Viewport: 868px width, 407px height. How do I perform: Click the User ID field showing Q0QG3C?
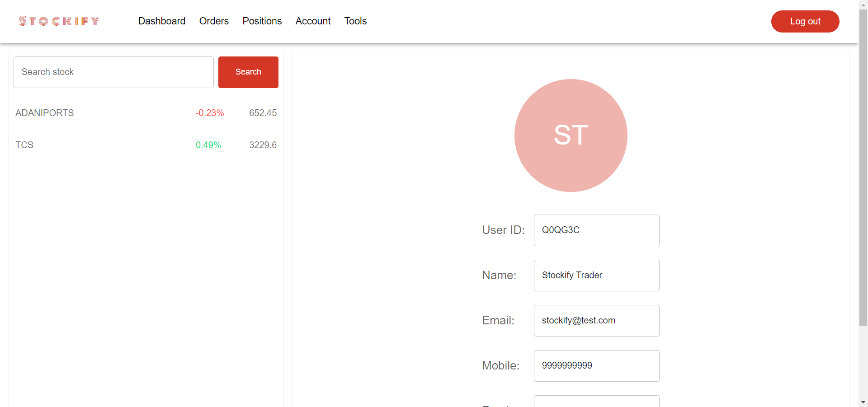tap(596, 230)
